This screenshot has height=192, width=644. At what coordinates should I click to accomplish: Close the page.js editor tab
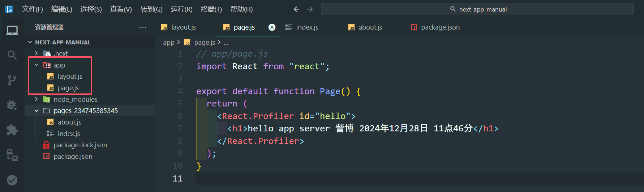[272, 27]
